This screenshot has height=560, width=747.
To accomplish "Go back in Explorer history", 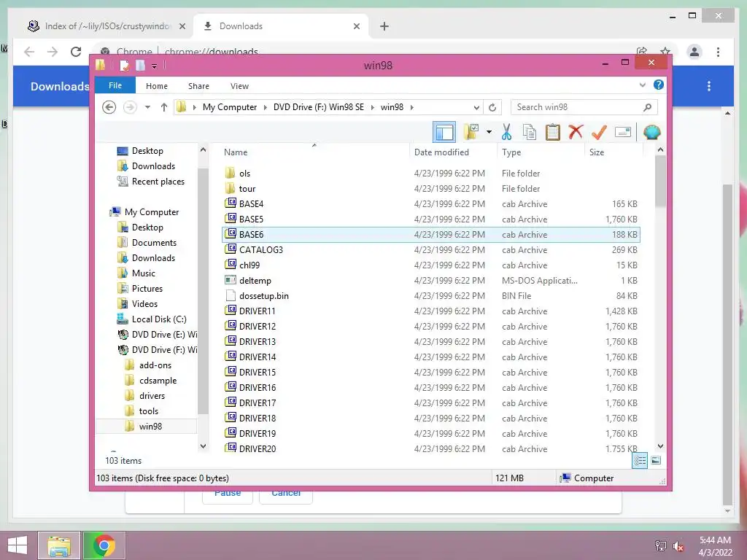I will pos(109,107).
